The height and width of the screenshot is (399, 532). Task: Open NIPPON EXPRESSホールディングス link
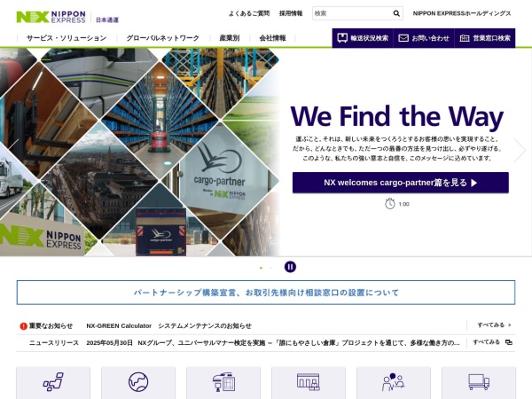coord(462,13)
